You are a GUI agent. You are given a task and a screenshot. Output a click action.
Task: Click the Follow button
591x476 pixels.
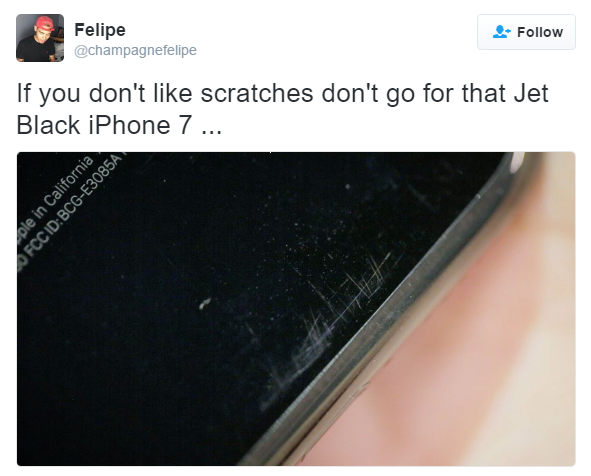[526, 32]
